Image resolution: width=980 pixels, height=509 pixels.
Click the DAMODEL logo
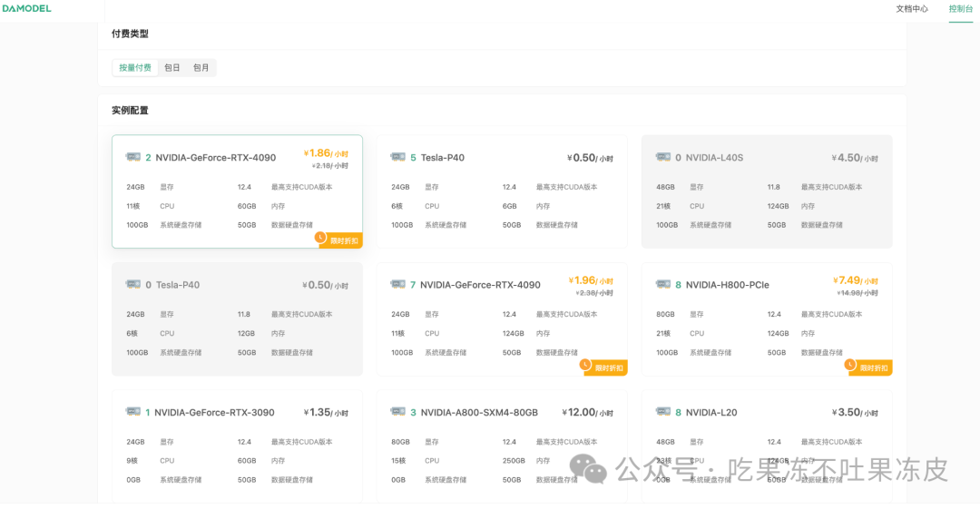tap(27, 9)
